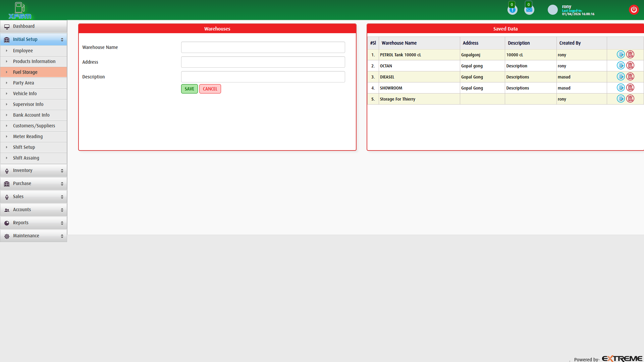Click the logout power button
The width and height of the screenshot is (644, 362).
click(x=634, y=9)
